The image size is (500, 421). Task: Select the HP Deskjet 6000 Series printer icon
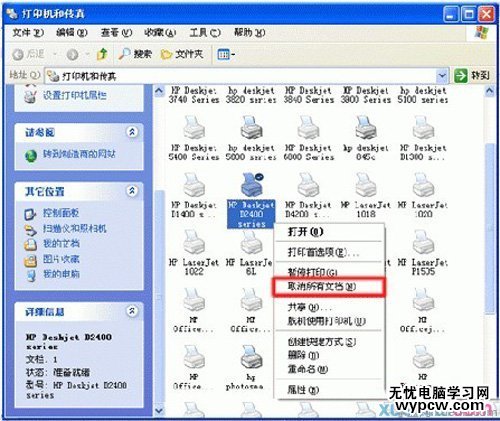coord(308,128)
